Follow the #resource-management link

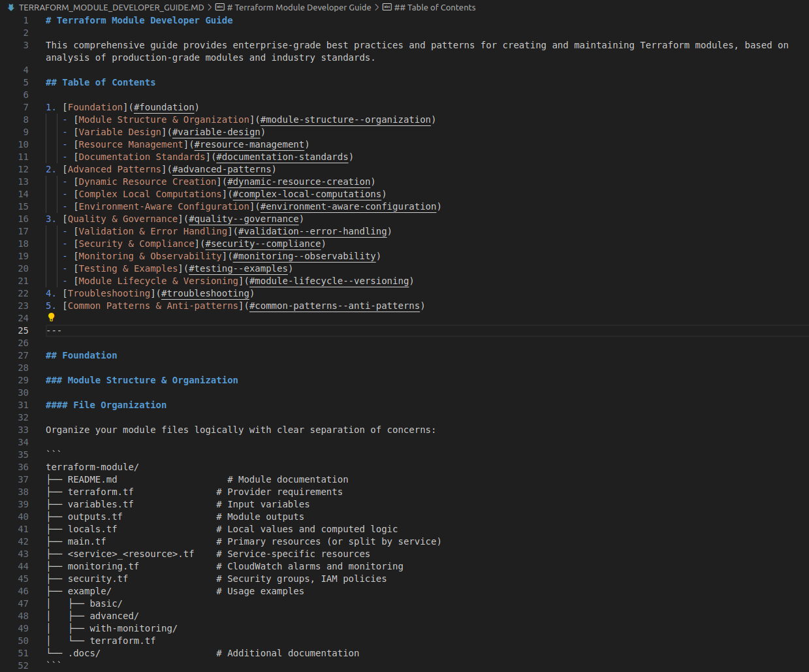(249, 144)
